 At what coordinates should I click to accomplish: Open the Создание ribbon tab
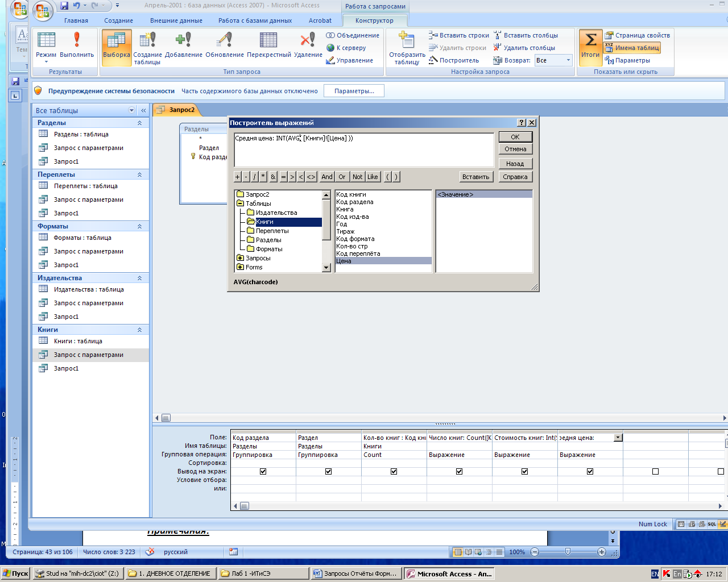[118, 20]
